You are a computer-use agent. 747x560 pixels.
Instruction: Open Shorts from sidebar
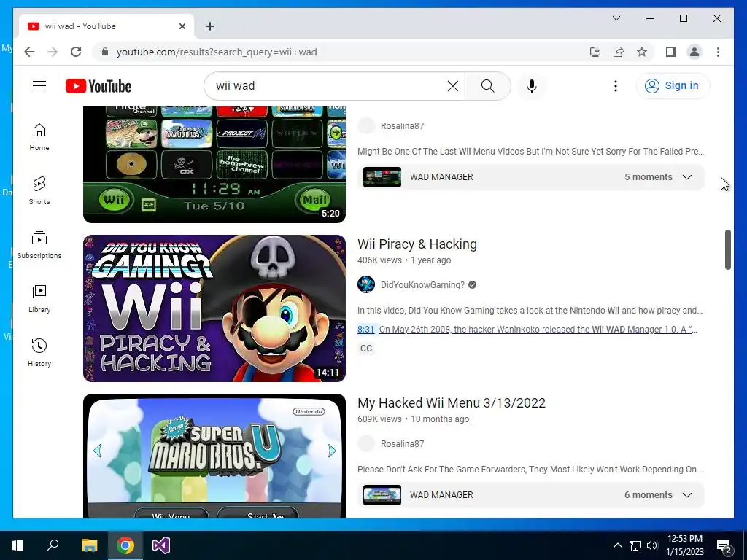39,191
